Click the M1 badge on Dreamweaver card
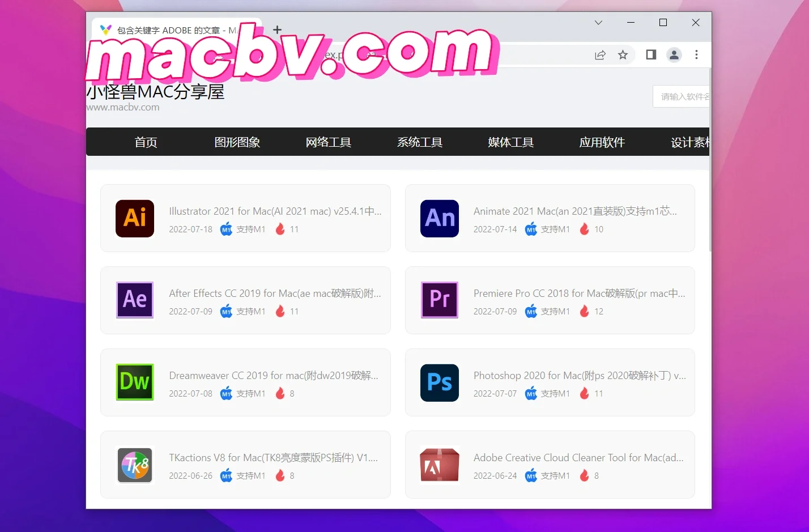Image resolution: width=809 pixels, height=532 pixels. [x=226, y=393]
